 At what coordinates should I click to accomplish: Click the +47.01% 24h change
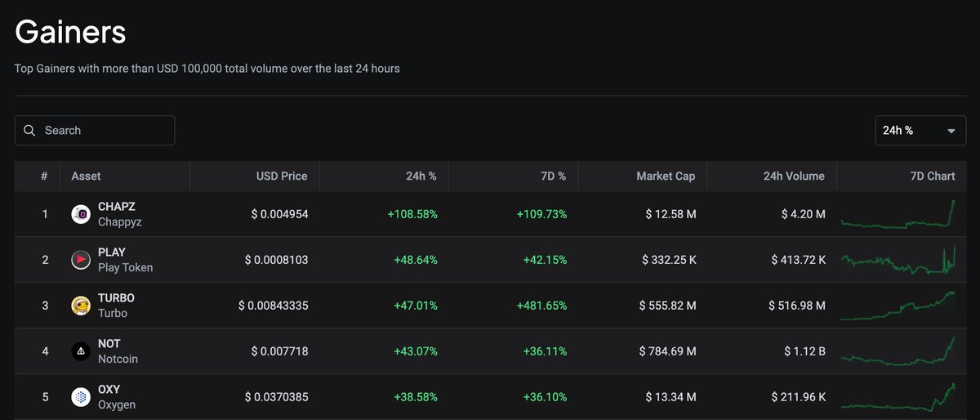[416, 306]
